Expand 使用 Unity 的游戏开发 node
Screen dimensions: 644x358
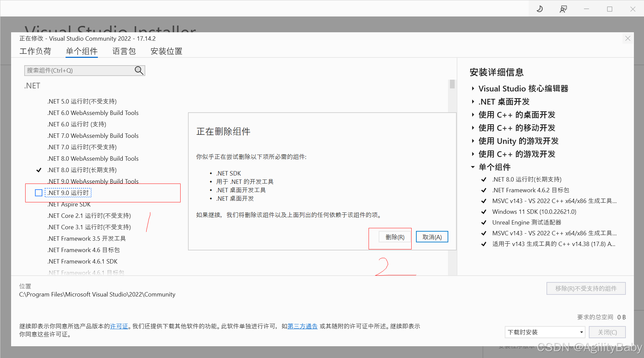(473, 141)
